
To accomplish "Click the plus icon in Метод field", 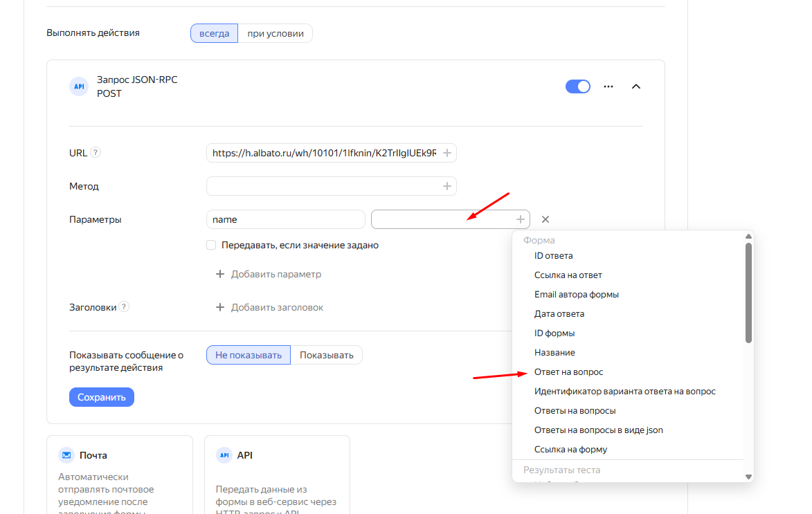I will (447, 186).
